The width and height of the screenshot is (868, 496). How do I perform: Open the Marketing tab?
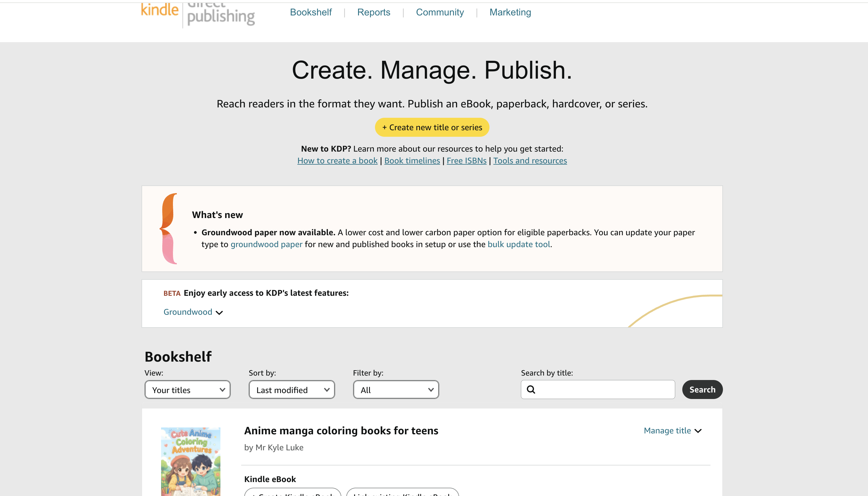click(510, 12)
